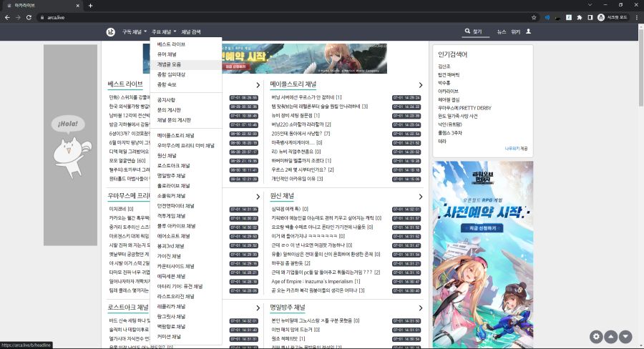This screenshot has width=644, height=349.
Task: Open 로스트아크 채널 section arrow
Action: tap(258, 308)
